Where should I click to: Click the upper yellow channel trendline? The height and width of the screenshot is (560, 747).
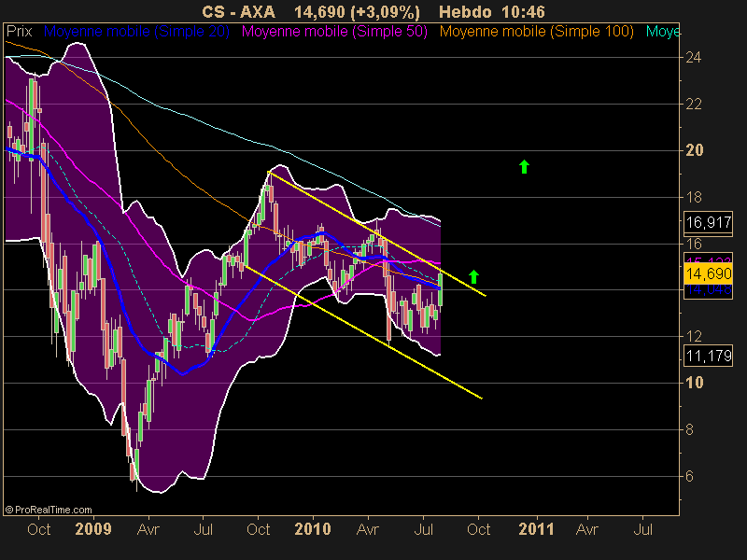click(x=376, y=233)
